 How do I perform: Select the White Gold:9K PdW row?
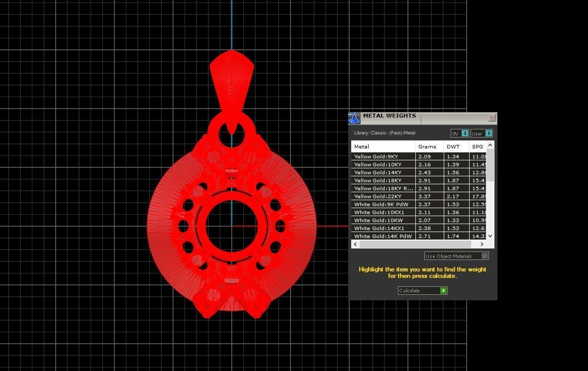click(x=418, y=204)
